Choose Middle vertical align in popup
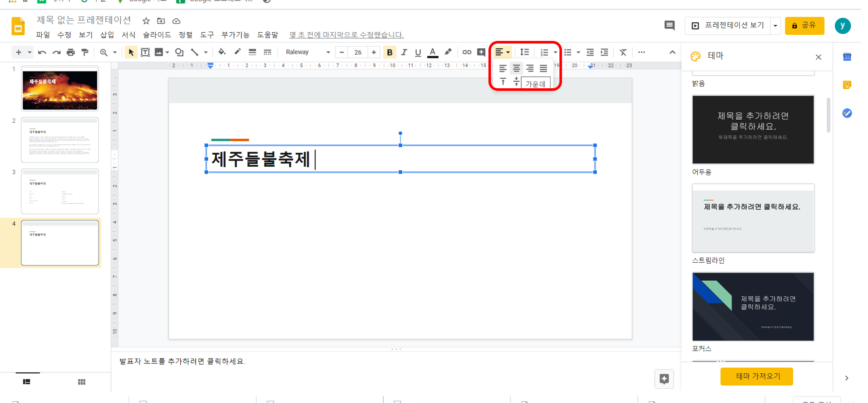 point(516,81)
